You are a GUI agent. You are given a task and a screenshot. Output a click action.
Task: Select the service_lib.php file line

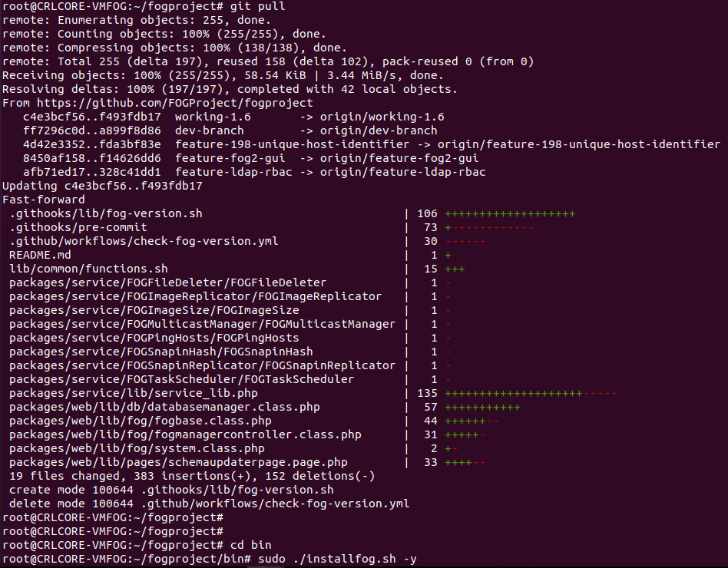[134, 393]
